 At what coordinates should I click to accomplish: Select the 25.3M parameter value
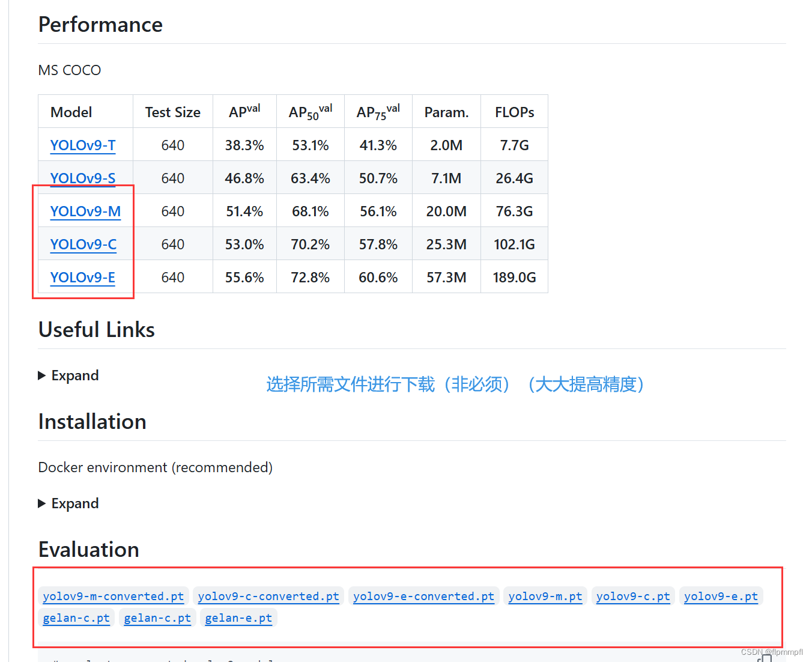coord(446,244)
